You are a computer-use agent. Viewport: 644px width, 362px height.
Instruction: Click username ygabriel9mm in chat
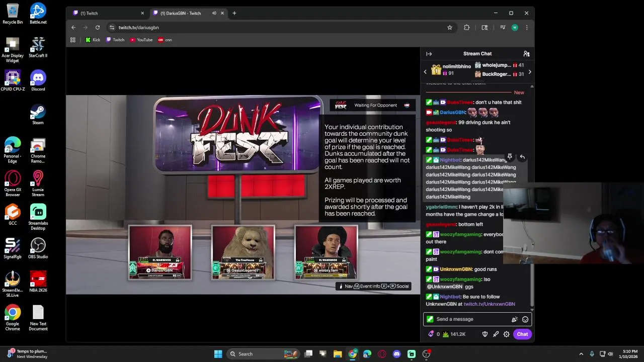(441, 207)
